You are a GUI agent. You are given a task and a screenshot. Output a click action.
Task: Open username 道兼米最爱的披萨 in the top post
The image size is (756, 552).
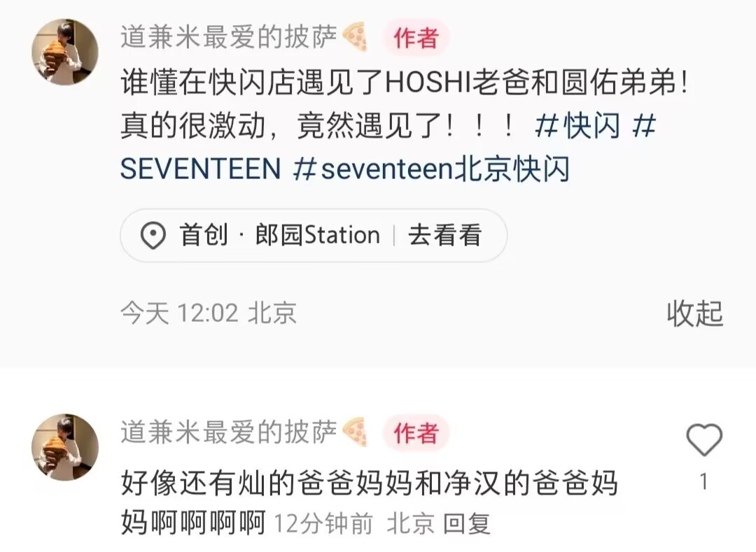click(228, 37)
